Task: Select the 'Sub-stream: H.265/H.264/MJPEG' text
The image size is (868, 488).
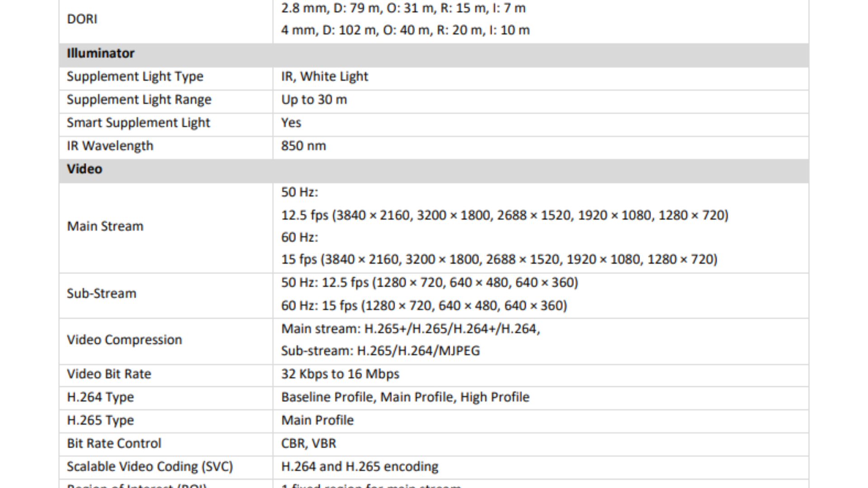Action: pos(380,351)
